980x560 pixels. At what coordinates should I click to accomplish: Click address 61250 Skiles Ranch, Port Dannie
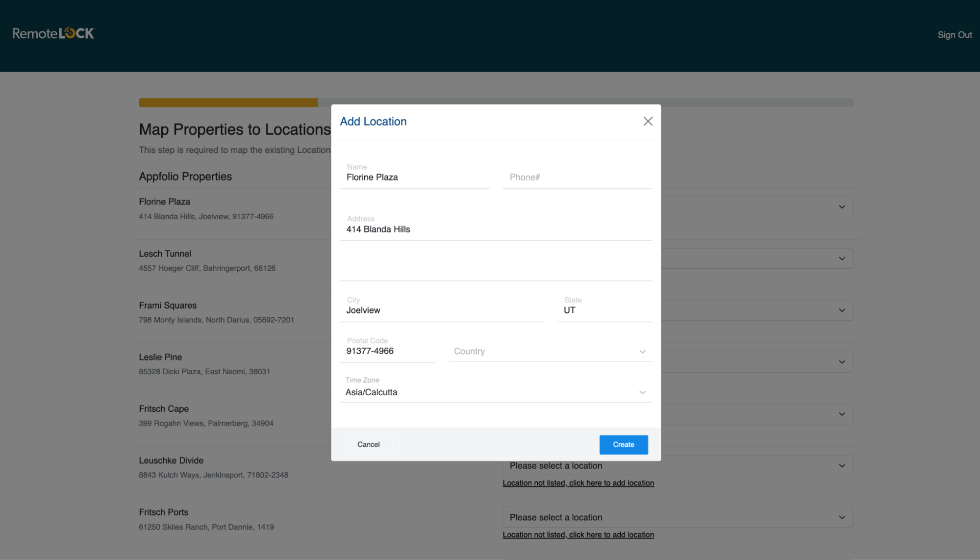(x=206, y=527)
